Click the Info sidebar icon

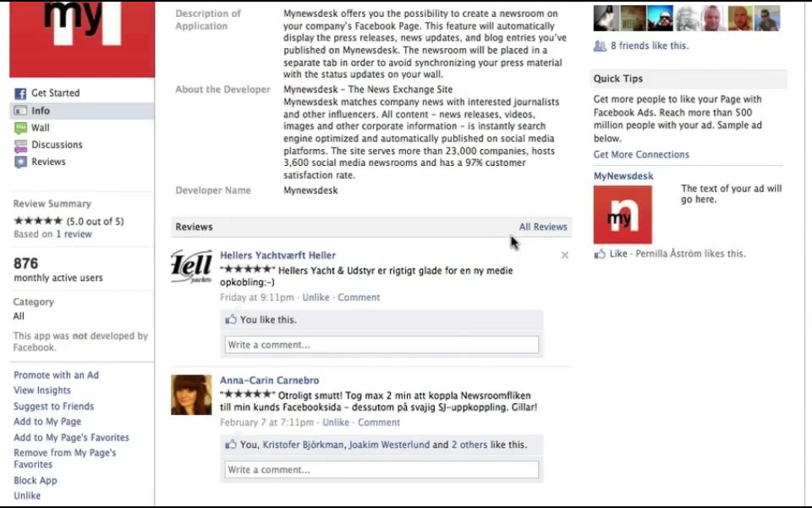pos(20,111)
